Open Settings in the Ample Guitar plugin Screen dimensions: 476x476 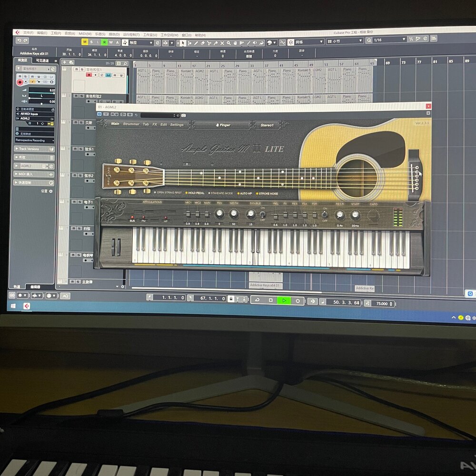(x=177, y=125)
